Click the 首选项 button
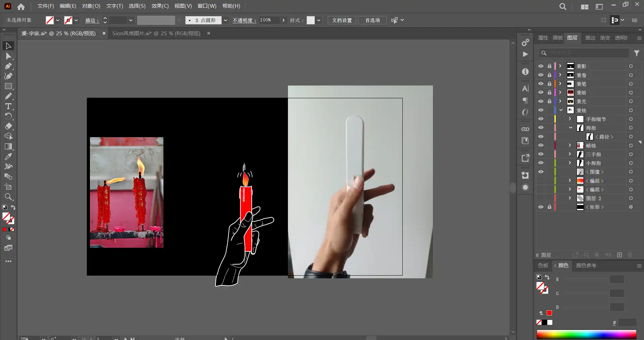Screen dimensions: 644x340 click(x=373, y=20)
